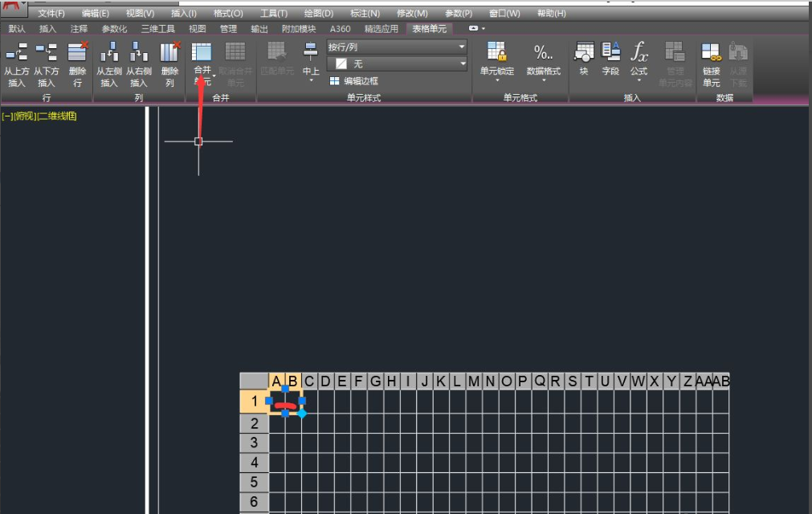Insert a row from below
The height and width of the screenshot is (514, 812).
pos(46,65)
